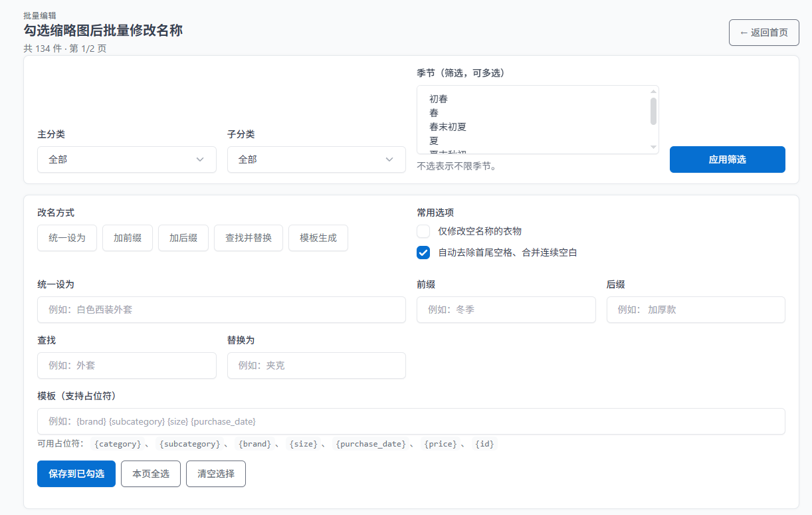Open the 子分类 dropdown
The height and width of the screenshot is (515, 812).
316,159
